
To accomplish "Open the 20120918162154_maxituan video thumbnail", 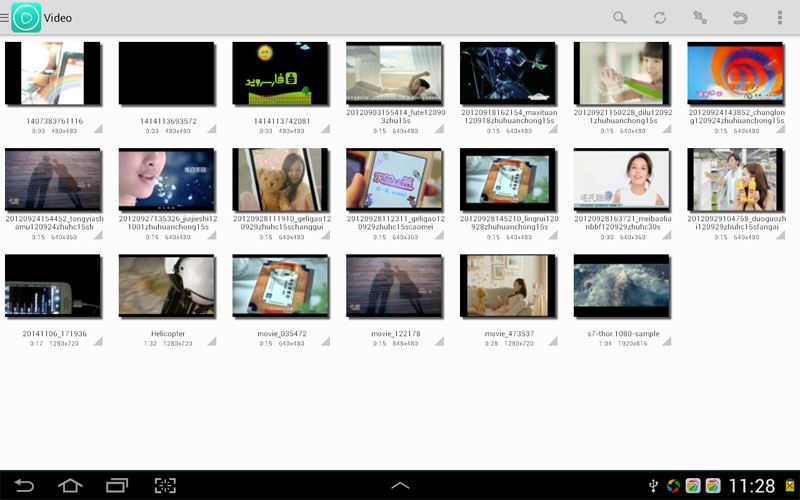I will point(508,73).
